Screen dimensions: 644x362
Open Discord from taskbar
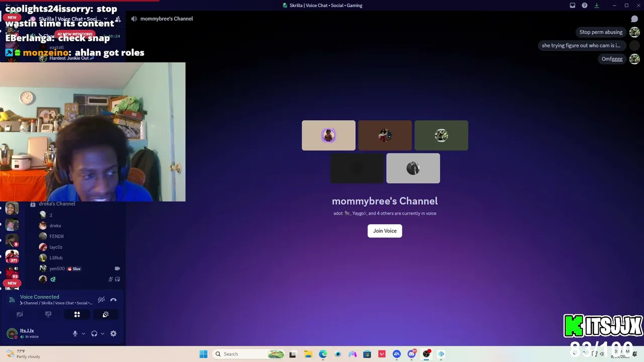point(412,354)
